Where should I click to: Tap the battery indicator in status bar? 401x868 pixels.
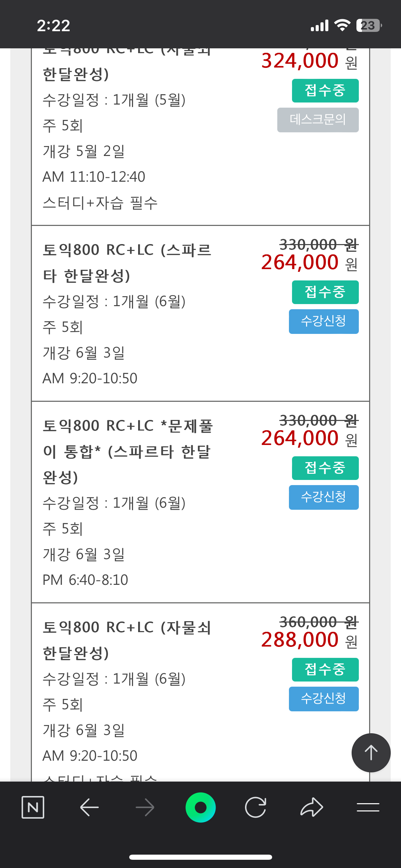(369, 25)
